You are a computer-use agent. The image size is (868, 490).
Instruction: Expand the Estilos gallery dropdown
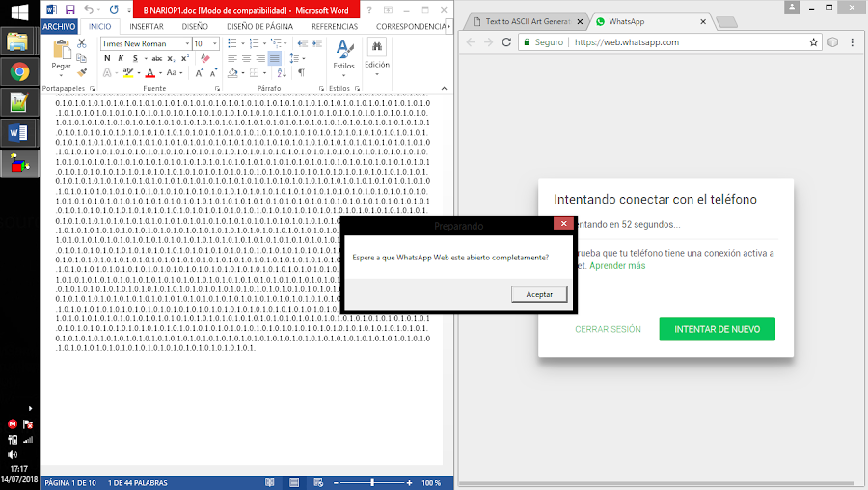(x=343, y=75)
